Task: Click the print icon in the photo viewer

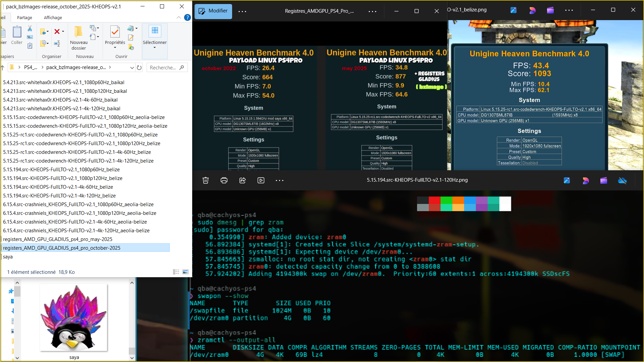Action: pos(224,180)
